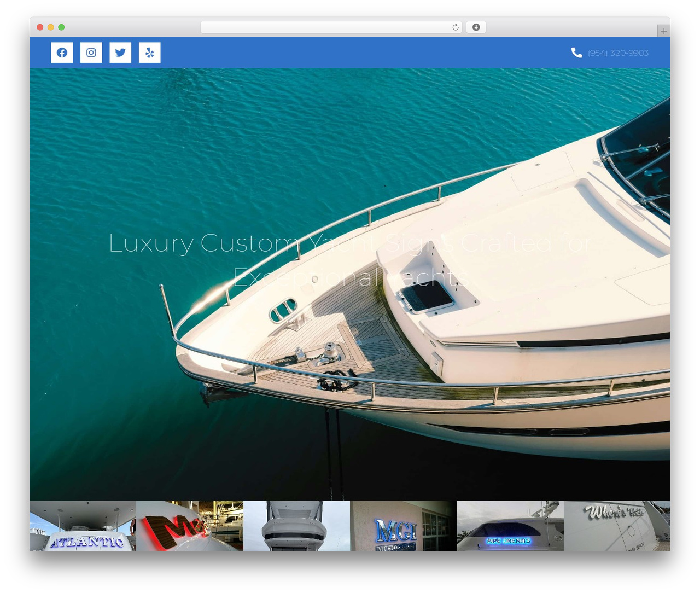Open the MGI building sign thumbnail
This screenshot has width=700, height=593.
point(403,526)
